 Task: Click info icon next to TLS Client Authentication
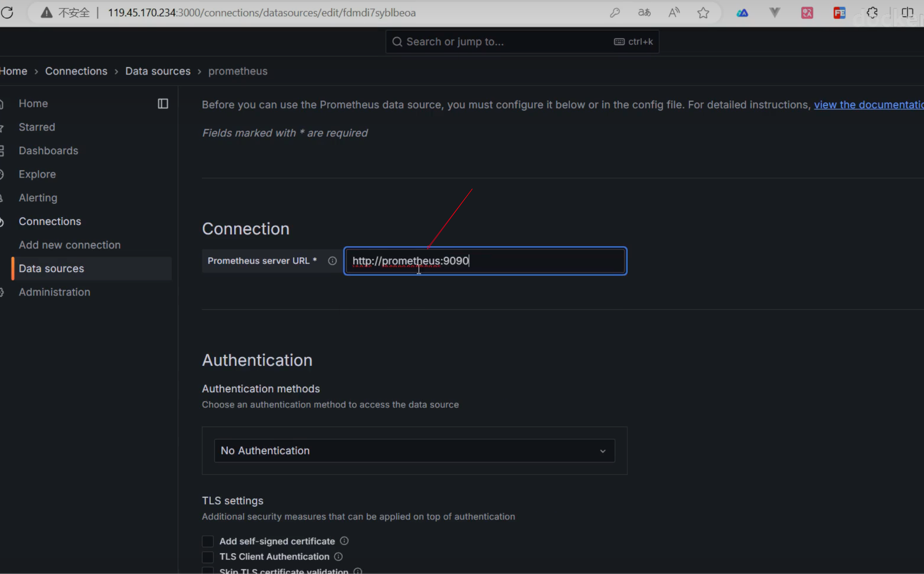point(339,556)
